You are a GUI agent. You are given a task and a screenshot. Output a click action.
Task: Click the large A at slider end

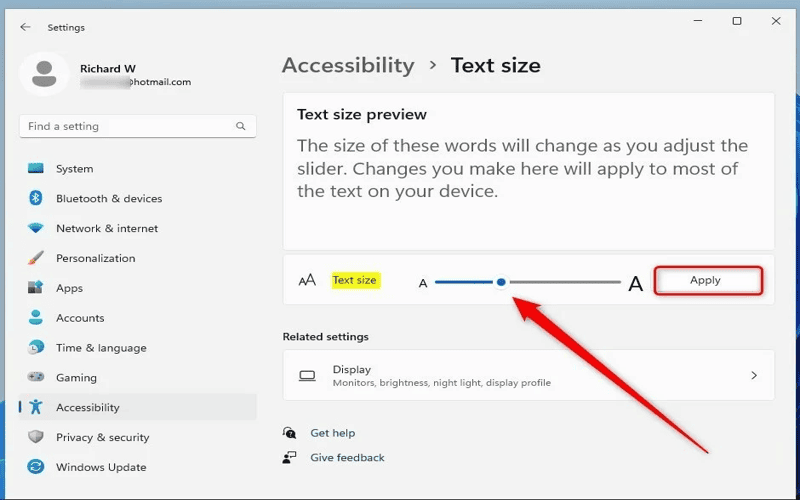(x=635, y=283)
